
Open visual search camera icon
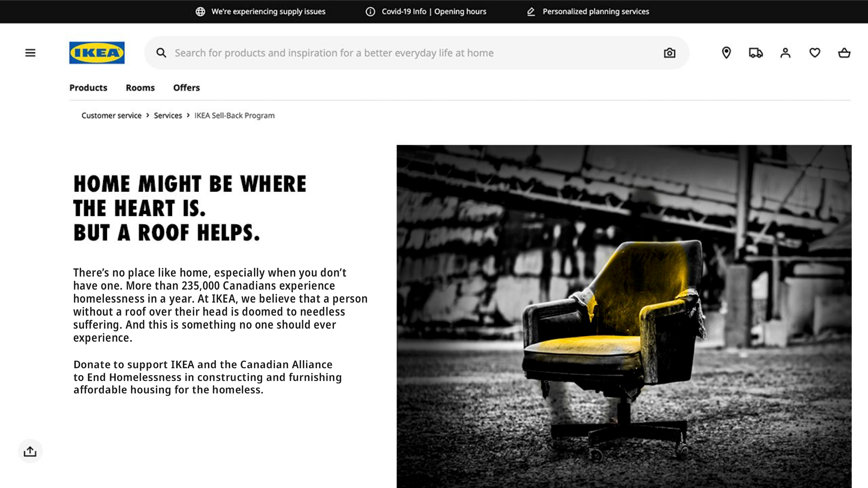(669, 53)
